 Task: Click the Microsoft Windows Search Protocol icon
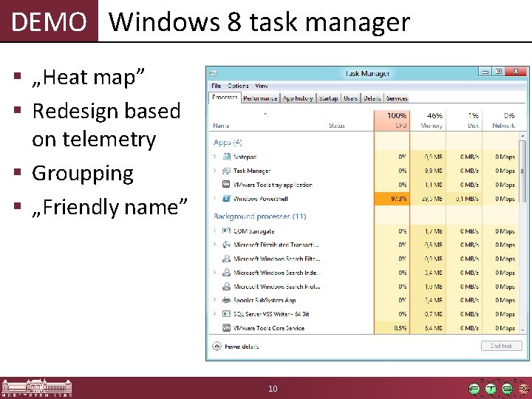click(x=226, y=287)
